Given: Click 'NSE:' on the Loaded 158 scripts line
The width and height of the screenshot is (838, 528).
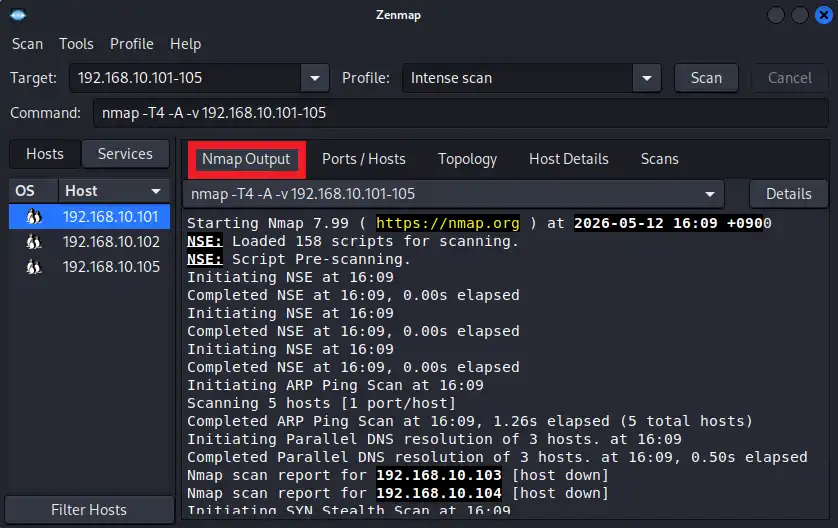Looking at the screenshot, I should click(205, 241).
